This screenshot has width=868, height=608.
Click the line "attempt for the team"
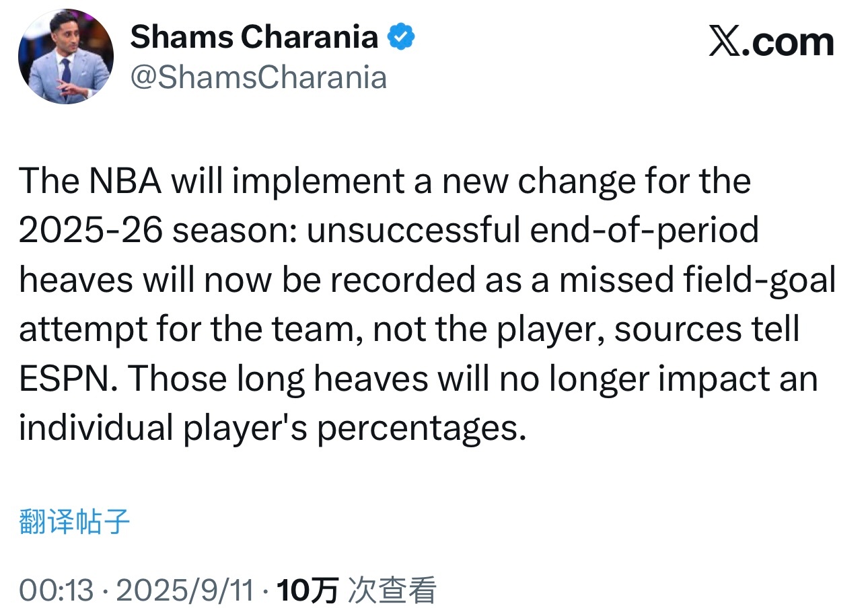pyautogui.click(x=190, y=330)
